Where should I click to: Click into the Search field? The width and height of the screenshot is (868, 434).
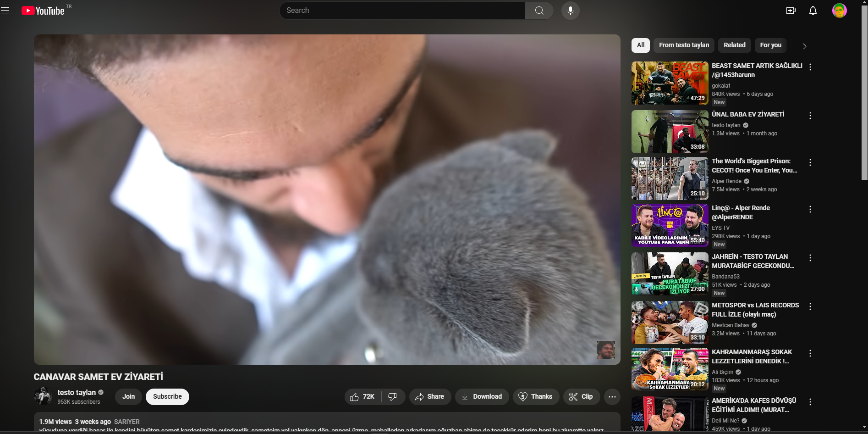point(402,11)
